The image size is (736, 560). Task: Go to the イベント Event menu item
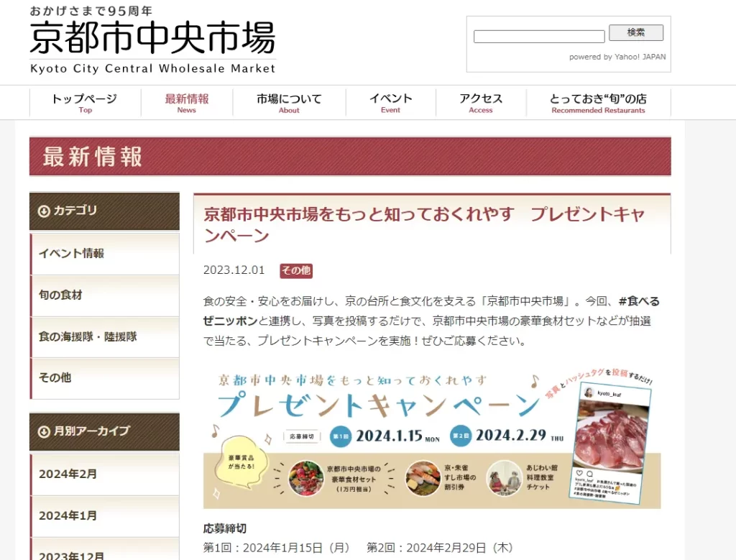pos(390,103)
